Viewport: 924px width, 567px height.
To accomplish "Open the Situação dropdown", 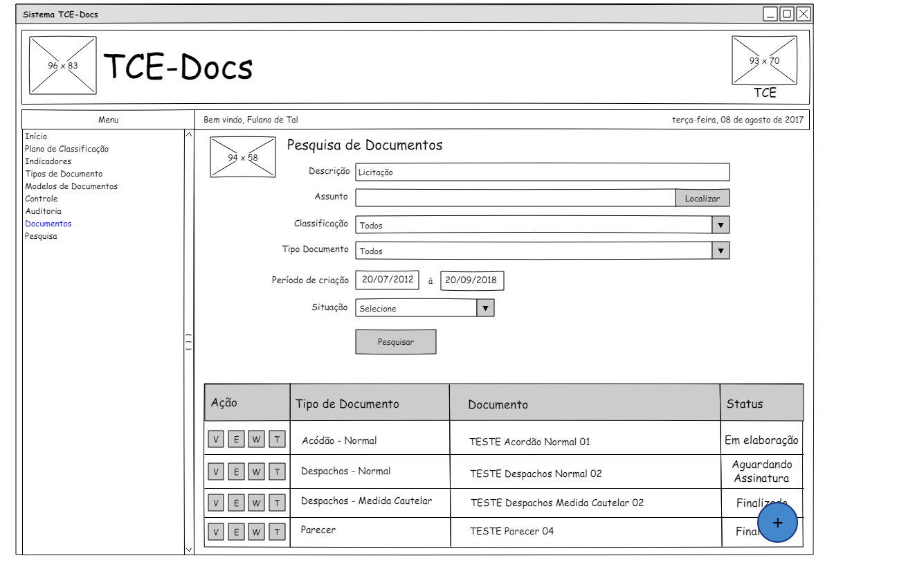I will pos(485,308).
